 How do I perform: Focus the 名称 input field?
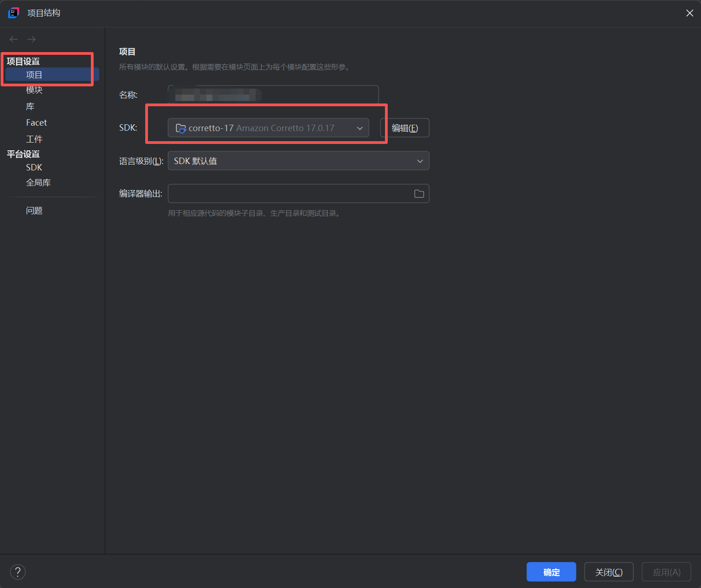[273, 95]
